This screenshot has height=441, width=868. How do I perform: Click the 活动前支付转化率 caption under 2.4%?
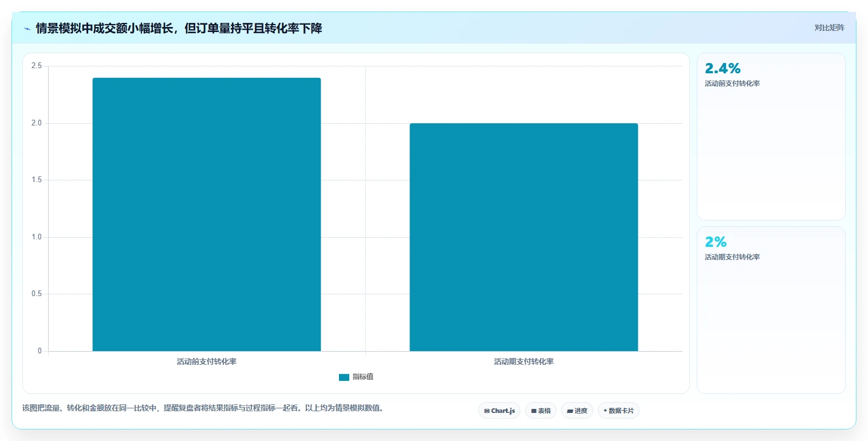732,84
